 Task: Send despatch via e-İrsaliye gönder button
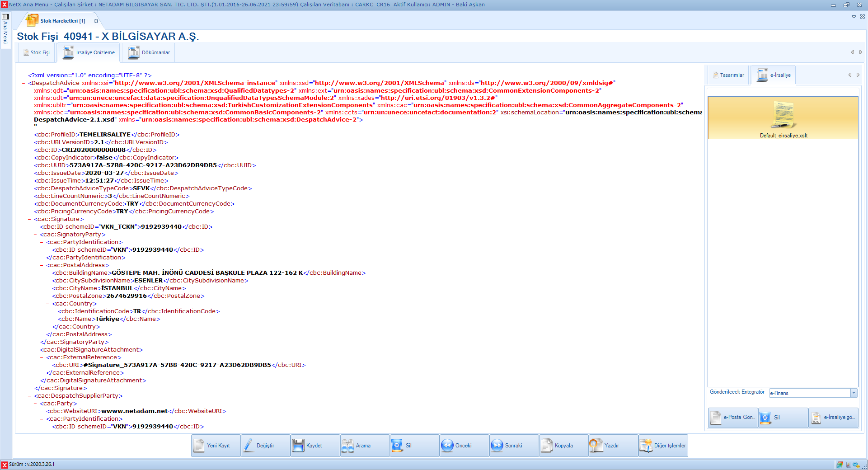[x=834, y=418]
